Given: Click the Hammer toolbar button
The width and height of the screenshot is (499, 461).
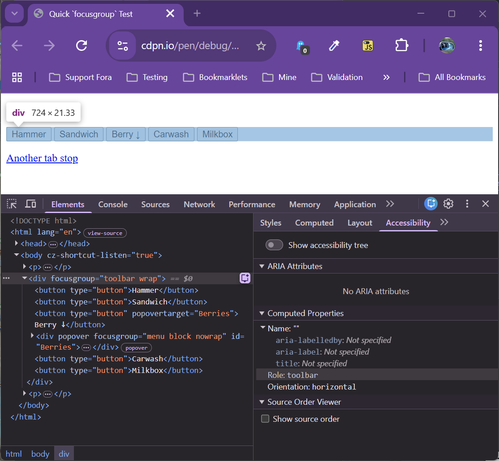Looking at the screenshot, I should coord(29,134).
